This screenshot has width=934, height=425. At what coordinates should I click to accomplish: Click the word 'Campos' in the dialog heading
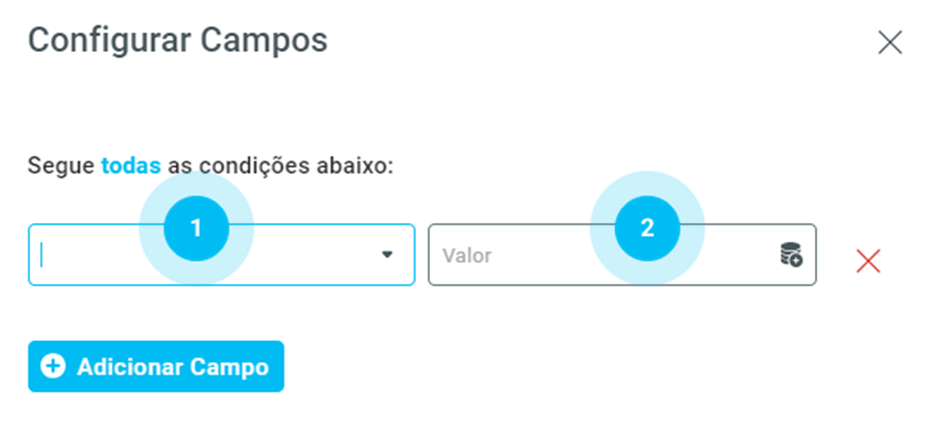[265, 40]
